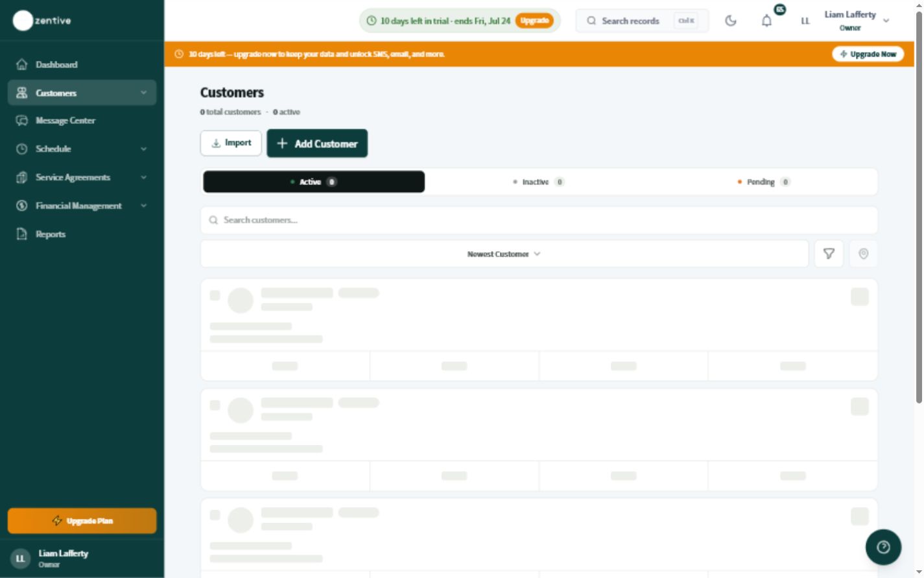Open the filter funnel button
924x578 pixels.
[829, 254]
